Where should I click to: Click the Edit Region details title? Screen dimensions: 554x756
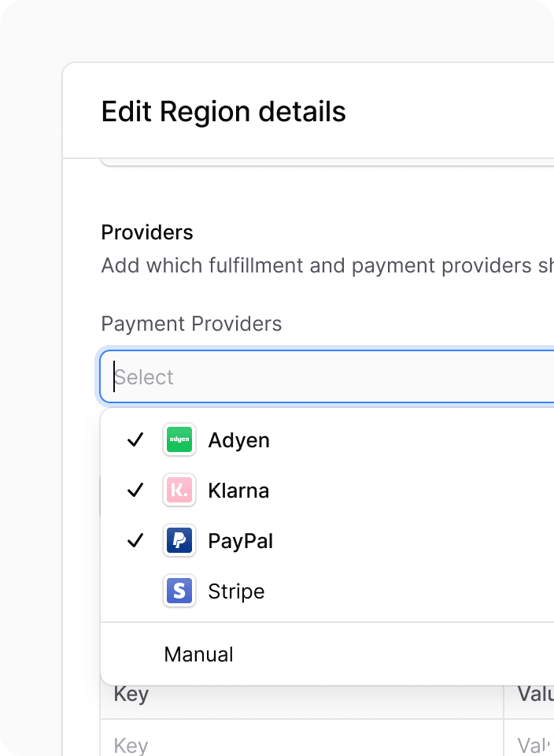point(223,111)
